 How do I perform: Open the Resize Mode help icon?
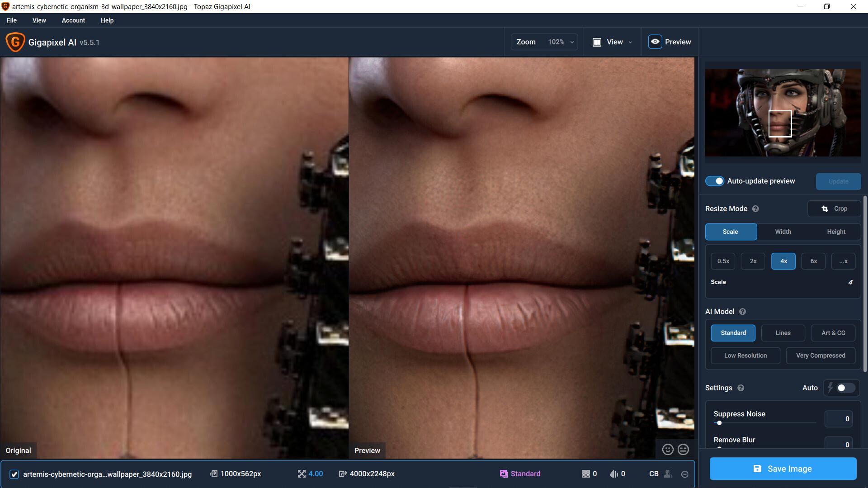tap(755, 208)
